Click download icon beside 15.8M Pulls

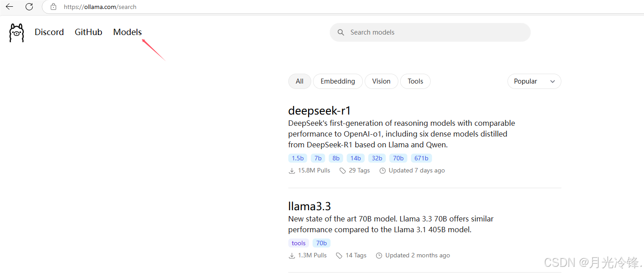292,171
